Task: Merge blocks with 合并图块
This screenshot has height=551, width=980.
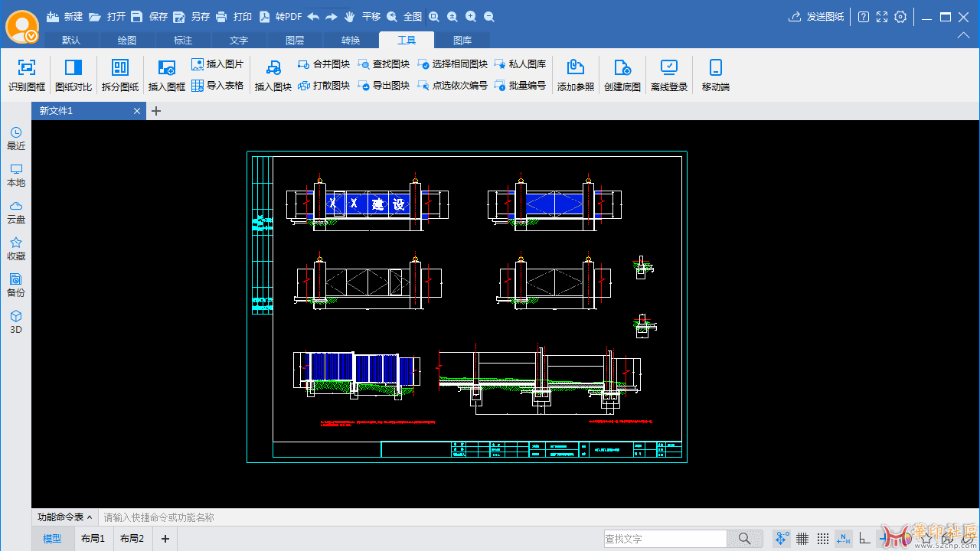Action: (x=324, y=64)
